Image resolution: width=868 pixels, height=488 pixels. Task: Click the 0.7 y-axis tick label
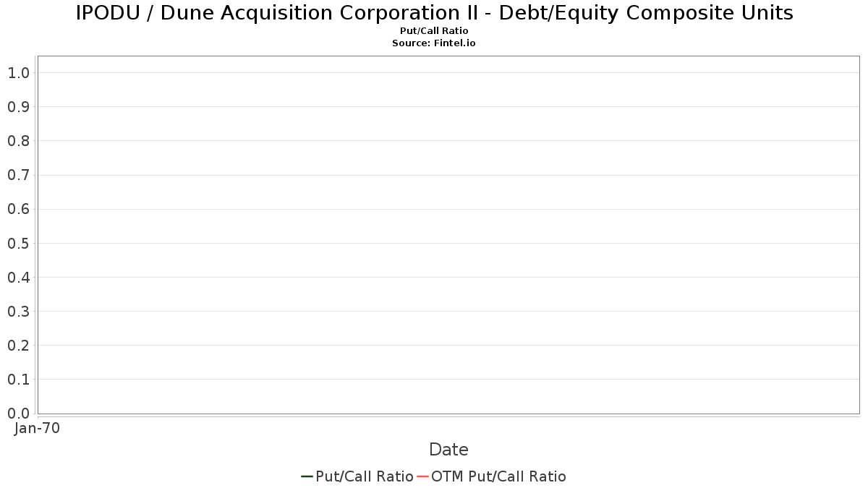tap(18, 175)
